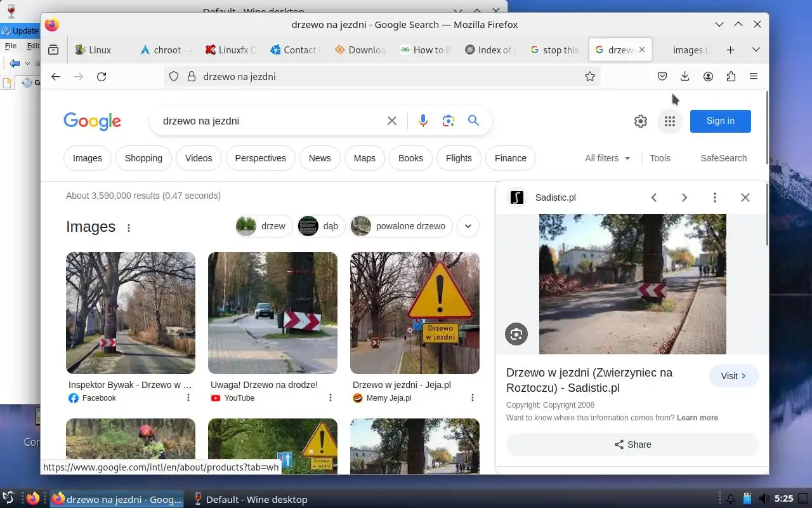This screenshot has height=508, width=812.
Task: Show next image in the preview panel
Action: (684, 197)
